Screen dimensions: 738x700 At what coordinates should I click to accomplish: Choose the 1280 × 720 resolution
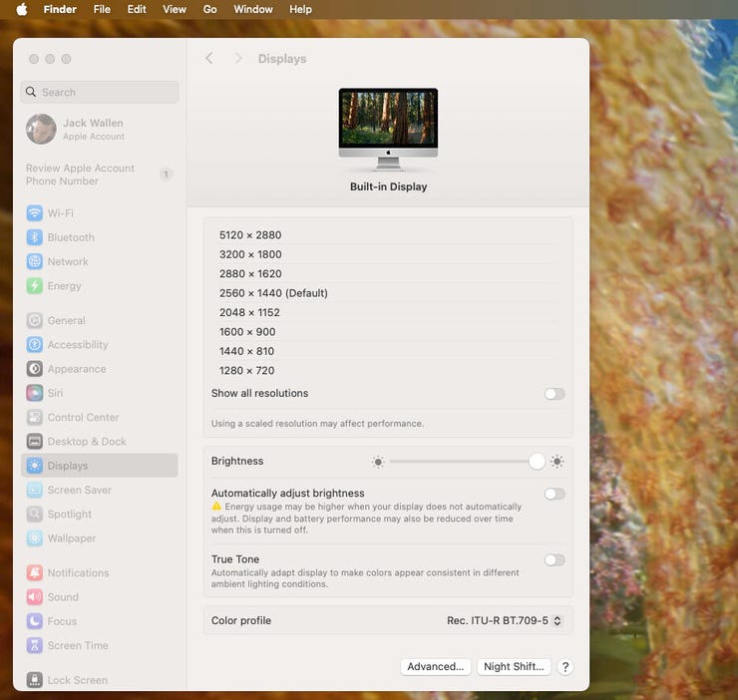pyautogui.click(x=388, y=370)
